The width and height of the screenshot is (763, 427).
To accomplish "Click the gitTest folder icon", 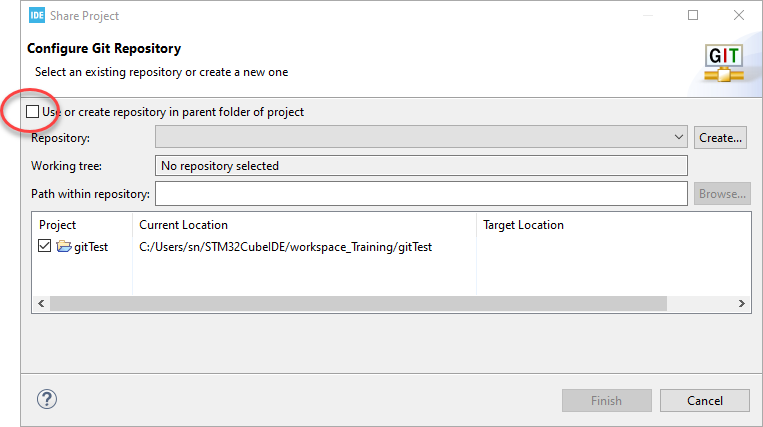I will (64, 247).
